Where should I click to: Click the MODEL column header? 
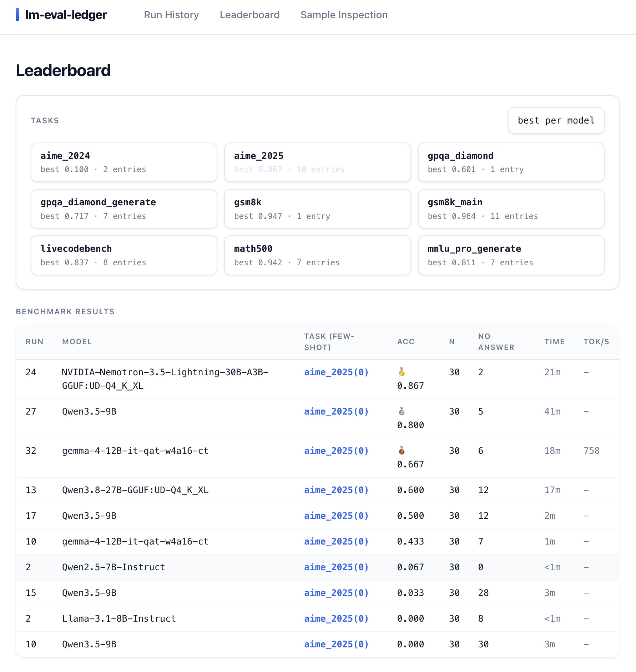tap(77, 342)
